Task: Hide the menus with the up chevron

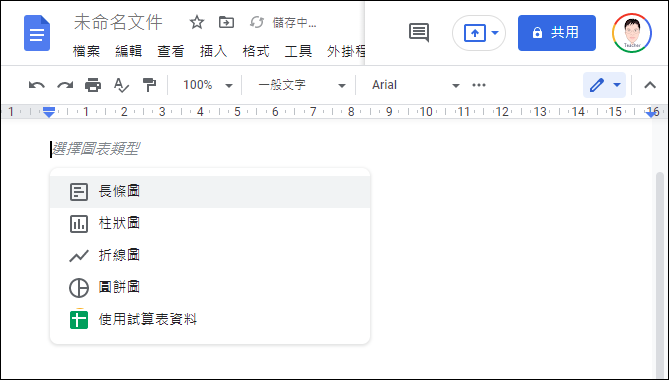Action: point(650,85)
